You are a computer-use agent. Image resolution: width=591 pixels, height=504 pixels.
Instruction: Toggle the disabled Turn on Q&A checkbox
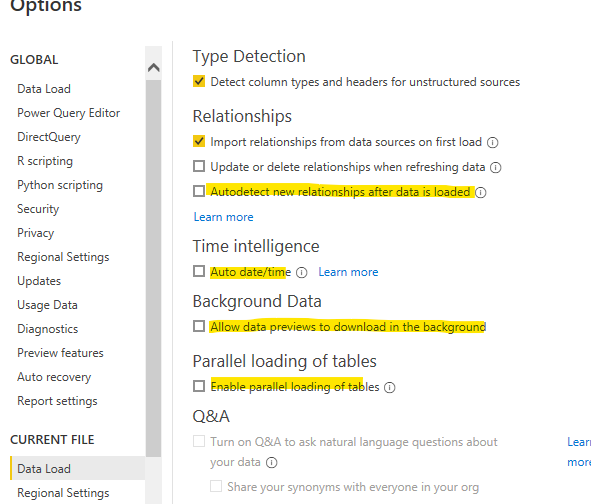[199, 441]
